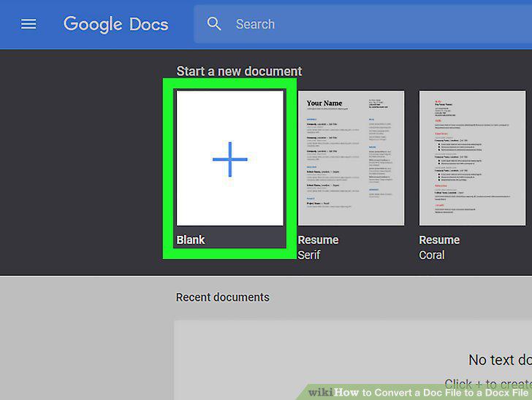Click the Google Docs logo
The image size is (532, 400).
coord(115,24)
